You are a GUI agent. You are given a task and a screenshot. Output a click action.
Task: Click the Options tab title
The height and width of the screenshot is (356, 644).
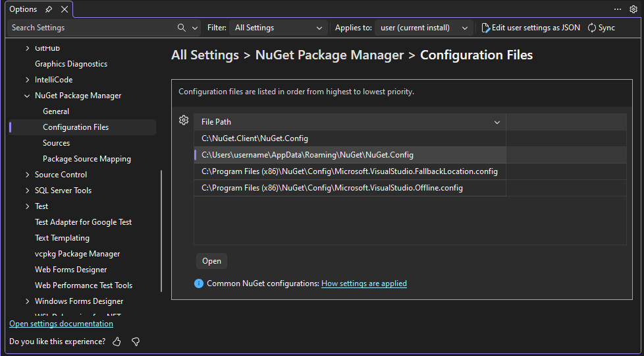pyautogui.click(x=23, y=9)
